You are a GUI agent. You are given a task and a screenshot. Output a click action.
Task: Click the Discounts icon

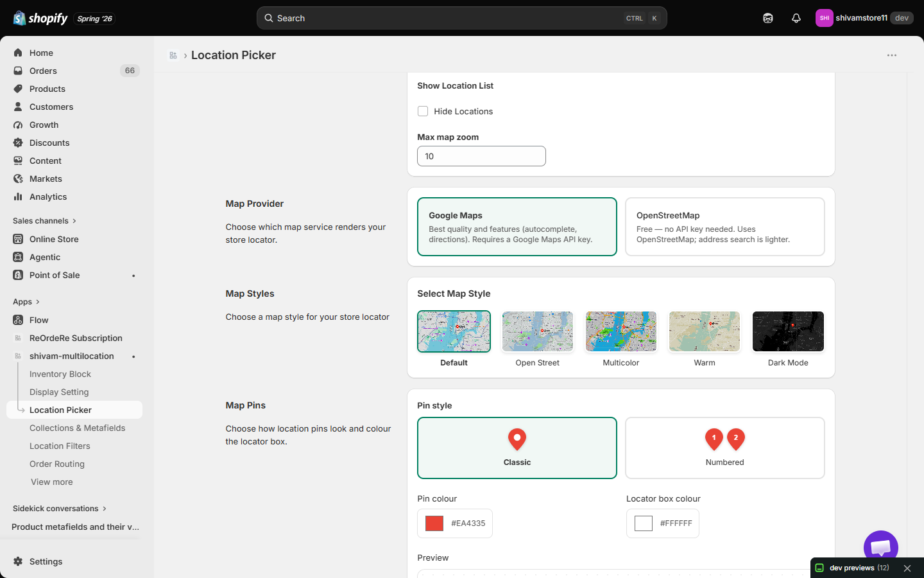18,143
